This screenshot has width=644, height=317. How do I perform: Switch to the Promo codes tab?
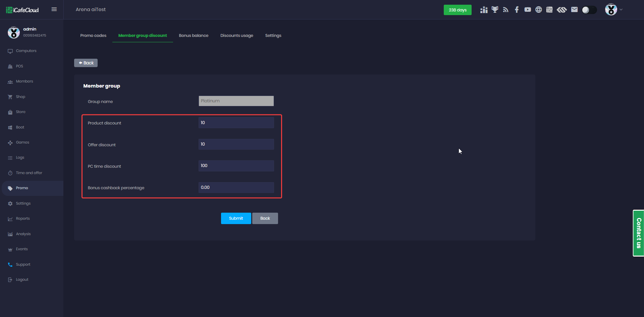tap(93, 36)
